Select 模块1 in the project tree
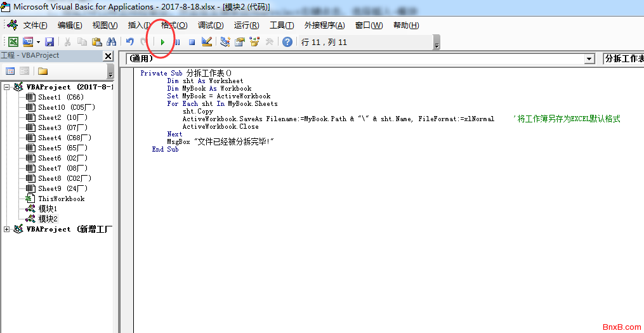This screenshot has height=333, width=644. coord(48,209)
